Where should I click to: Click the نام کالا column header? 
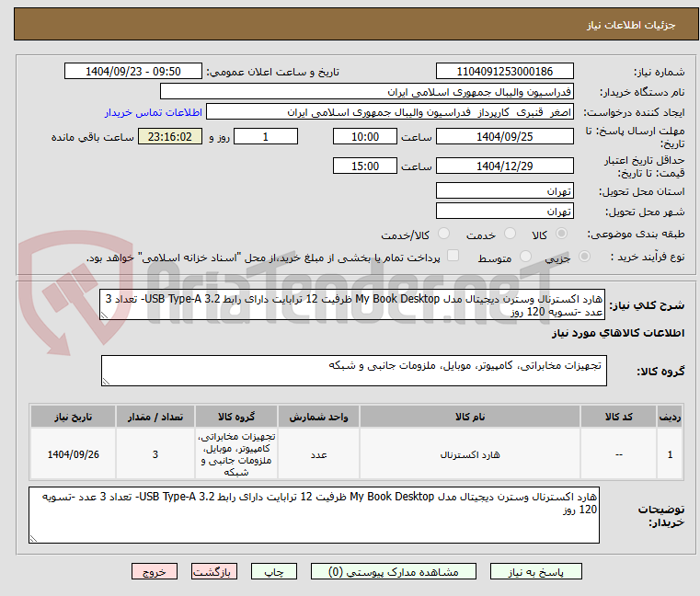pos(470,417)
